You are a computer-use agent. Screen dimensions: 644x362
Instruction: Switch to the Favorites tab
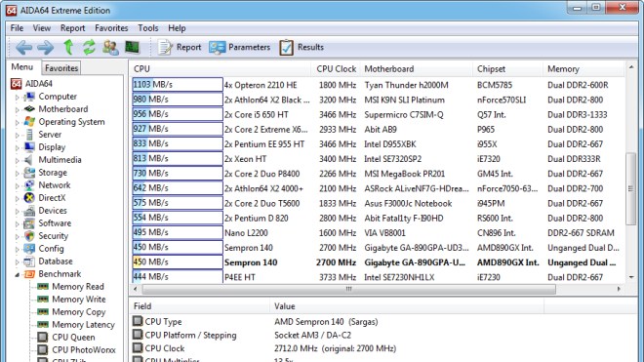coord(61,68)
